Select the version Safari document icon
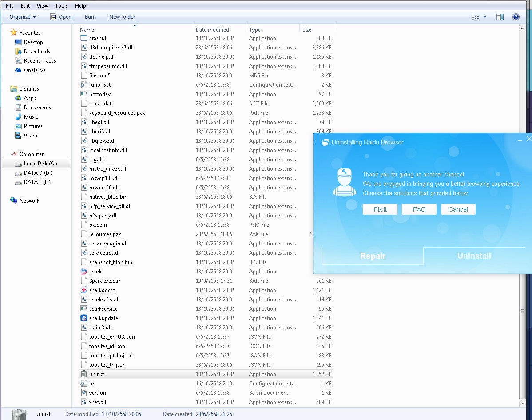532x420 pixels. point(84,393)
